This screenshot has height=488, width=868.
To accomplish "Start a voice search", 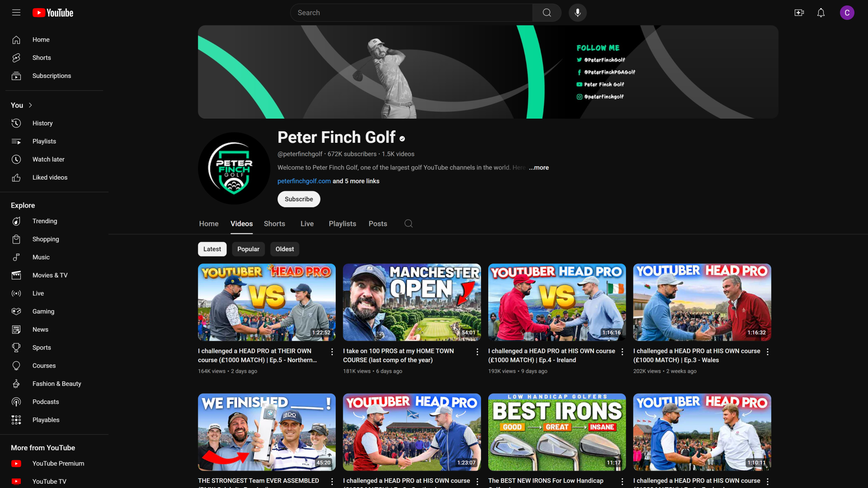I will [x=577, y=13].
